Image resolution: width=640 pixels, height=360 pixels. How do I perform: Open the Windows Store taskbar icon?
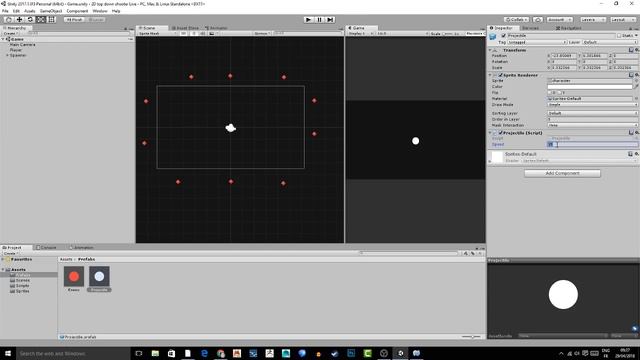171,353
